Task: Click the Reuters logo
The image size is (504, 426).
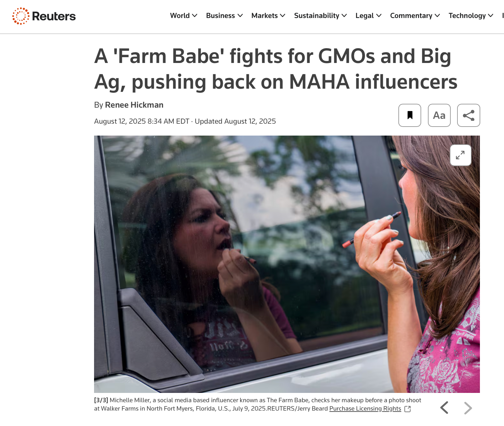Action: point(44,16)
